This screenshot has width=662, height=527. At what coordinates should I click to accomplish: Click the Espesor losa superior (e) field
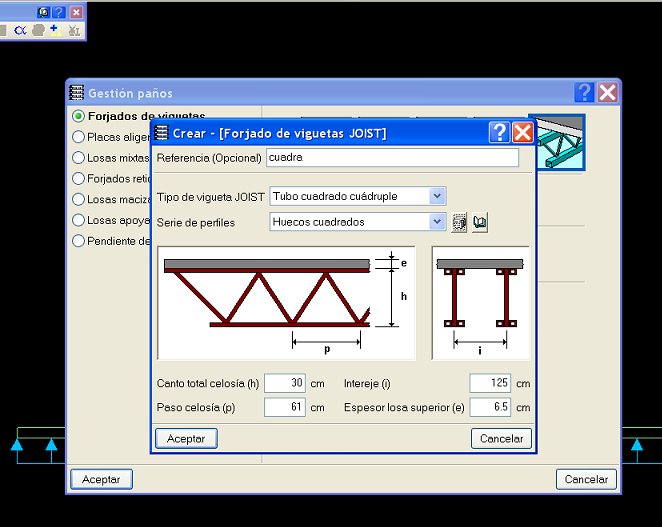coord(490,407)
